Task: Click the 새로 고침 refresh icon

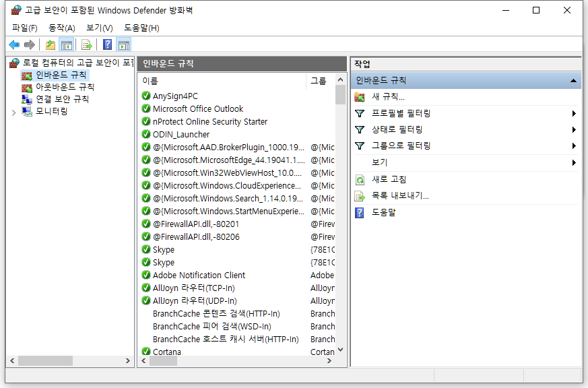Action: (x=360, y=180)
